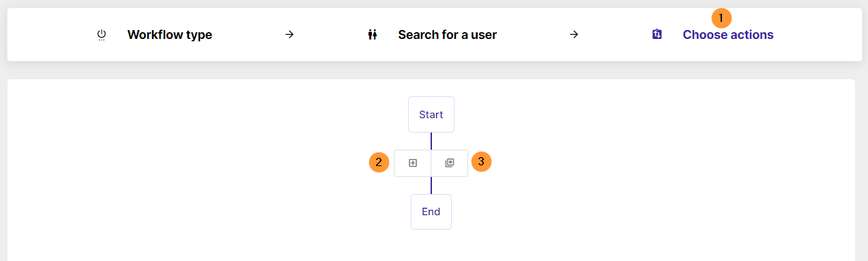Click the stacked plus-square add multiple icon
This screenshot has width=868, height=261.
tap(449, 163)
